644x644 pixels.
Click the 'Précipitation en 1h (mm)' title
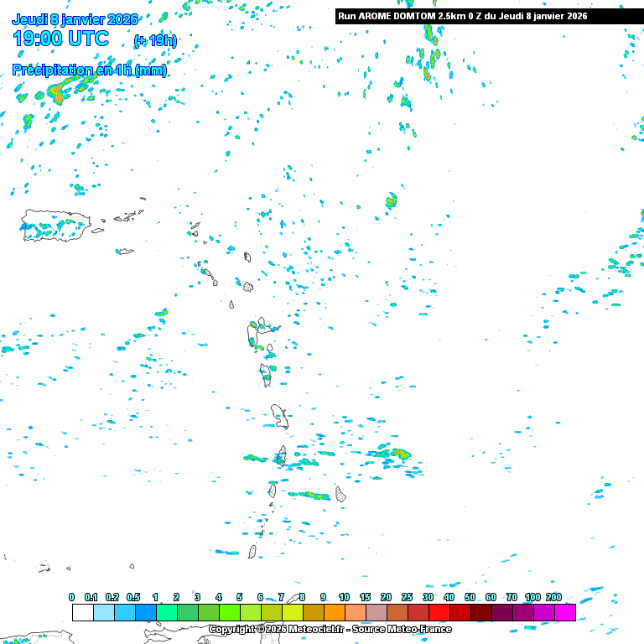90,70
